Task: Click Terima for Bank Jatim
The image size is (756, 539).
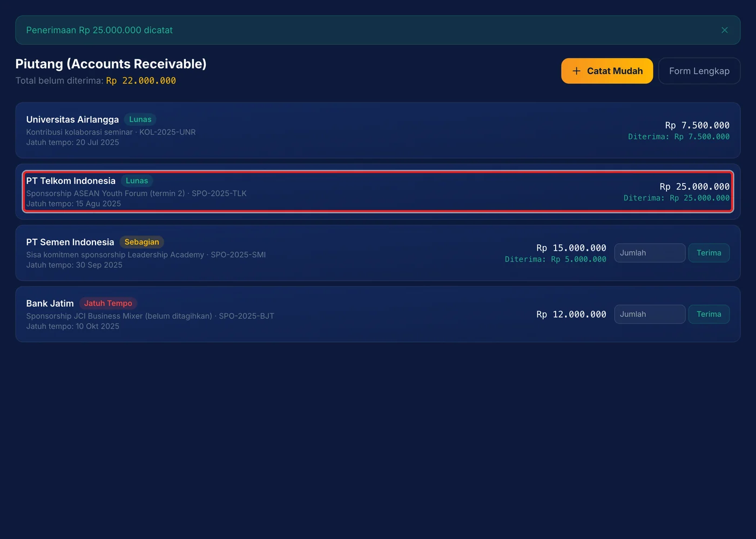Action: [x=709, y=314]
